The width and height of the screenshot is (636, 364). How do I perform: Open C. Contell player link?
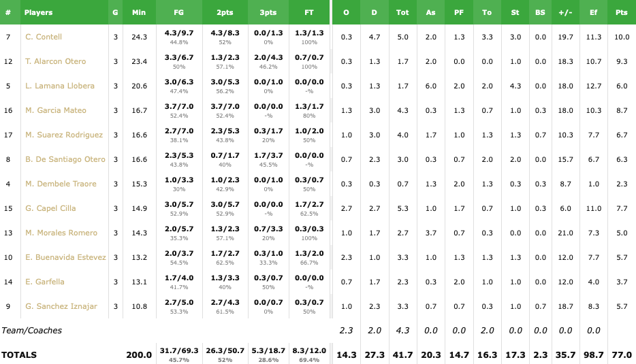point(44,37)
